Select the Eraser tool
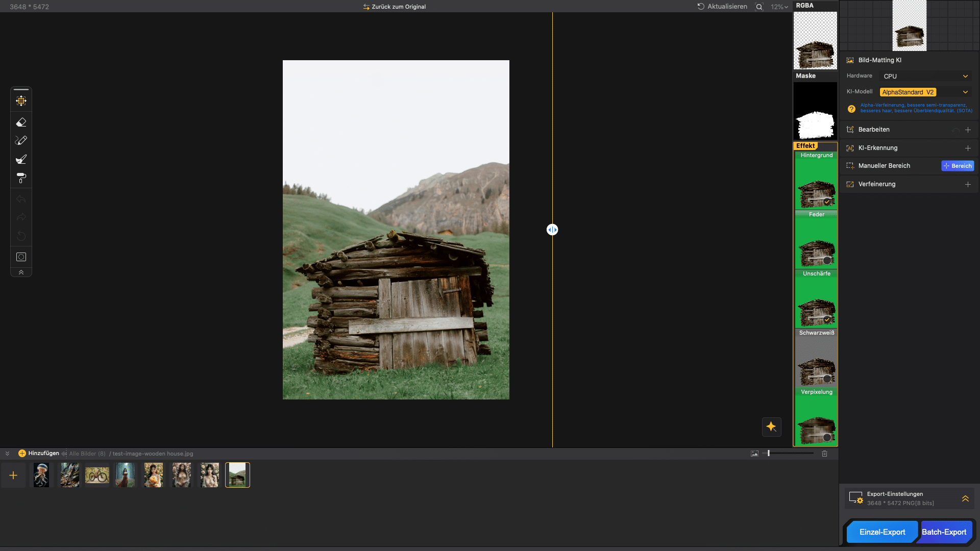This screenshot has width=980, height=551. coord(21,122)
